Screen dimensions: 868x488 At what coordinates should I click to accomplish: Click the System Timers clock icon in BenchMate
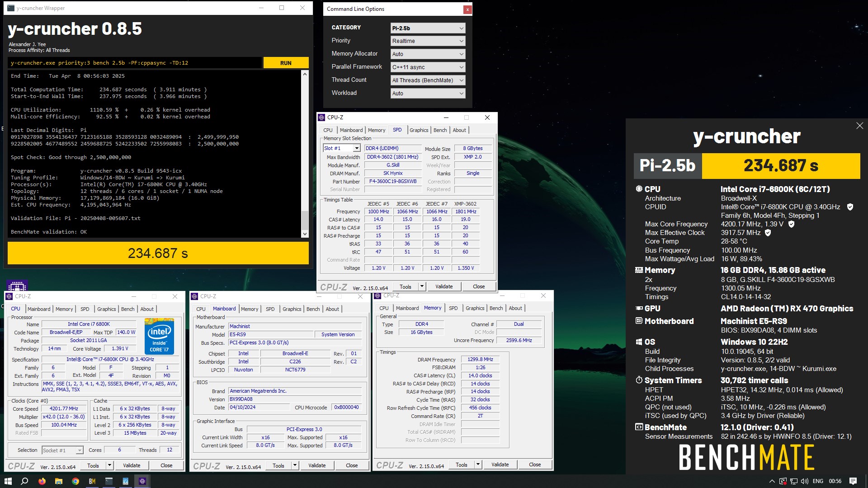click(x=639, y=380)
